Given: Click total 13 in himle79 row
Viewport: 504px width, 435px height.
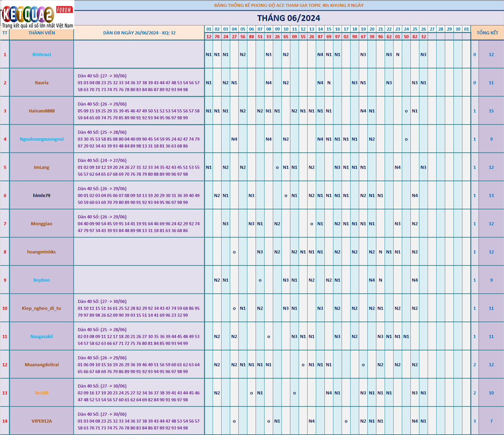Looking at the screenshot, I should (491, 195).
